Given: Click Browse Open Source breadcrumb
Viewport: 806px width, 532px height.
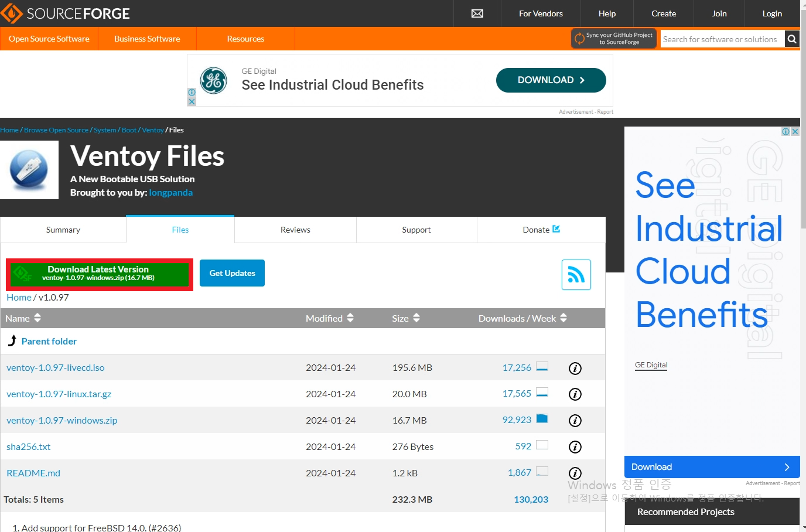Looking at the screenshot, I should pos(56,130).
